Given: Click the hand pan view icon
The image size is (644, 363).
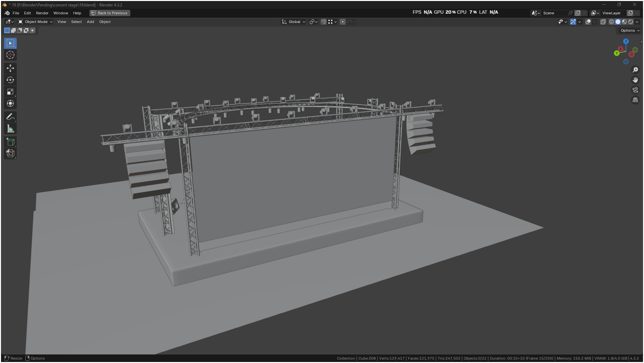Looking at the screenshot, I should click(635, 80).
